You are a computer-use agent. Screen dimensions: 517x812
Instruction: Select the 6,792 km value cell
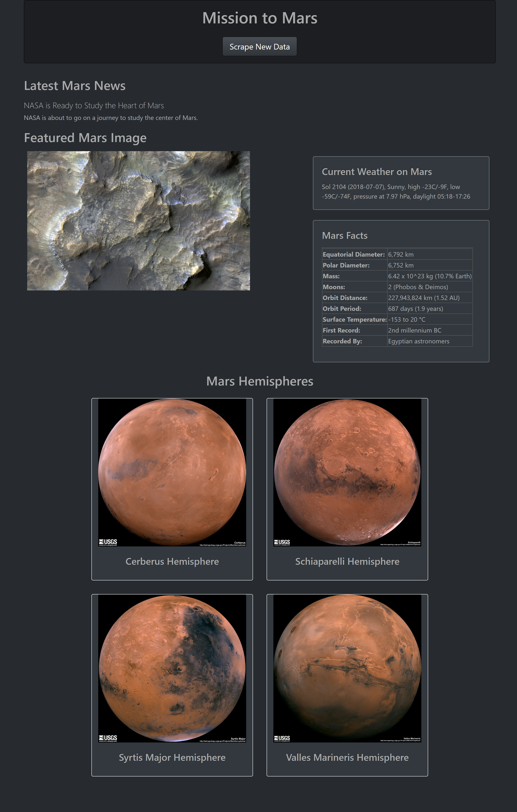click(x=430, y=254)
